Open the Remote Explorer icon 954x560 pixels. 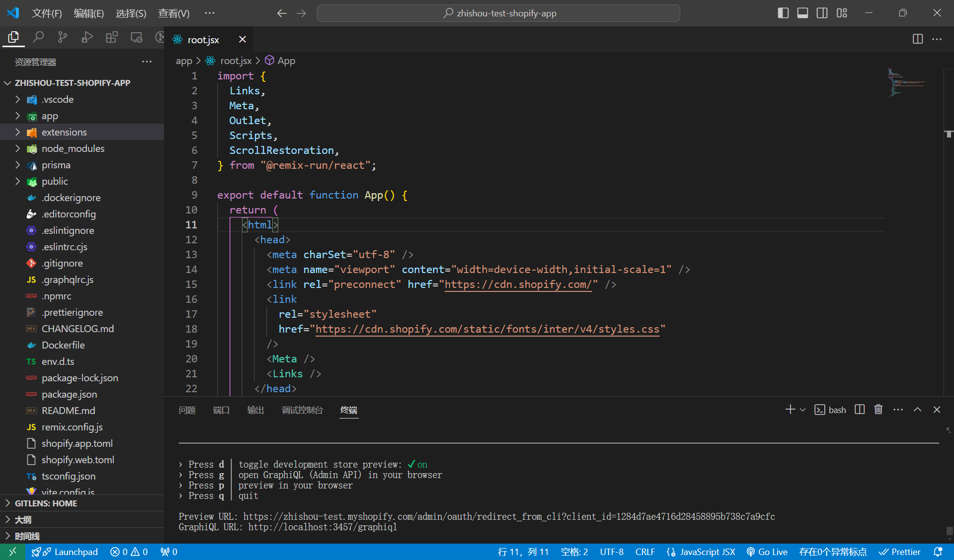pyautogui.click(x=137, y=37)
